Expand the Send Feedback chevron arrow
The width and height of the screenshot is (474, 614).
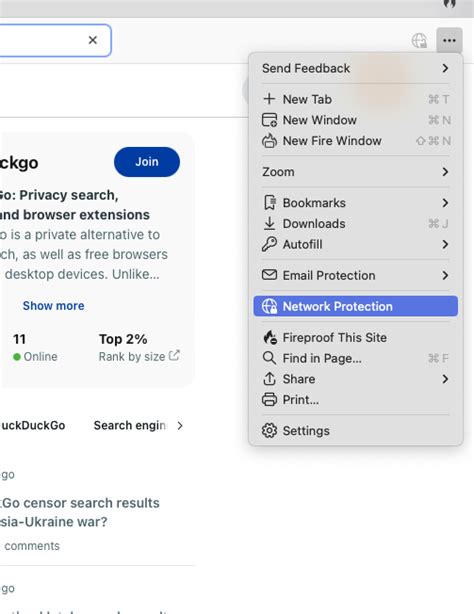(x=445, y=68)
